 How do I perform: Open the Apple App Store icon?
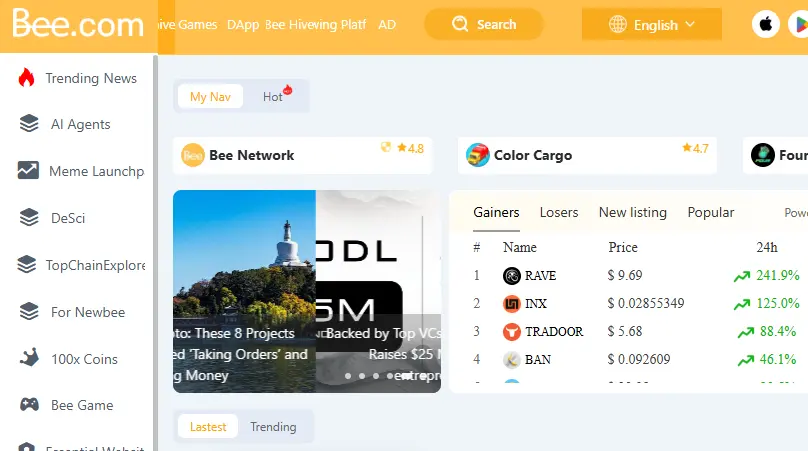click(766, 24)
